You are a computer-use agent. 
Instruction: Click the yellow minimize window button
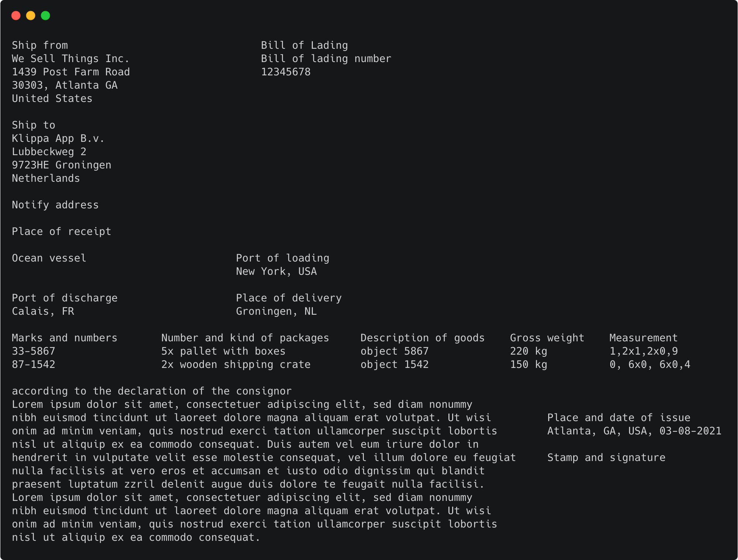tap(31, 16)
